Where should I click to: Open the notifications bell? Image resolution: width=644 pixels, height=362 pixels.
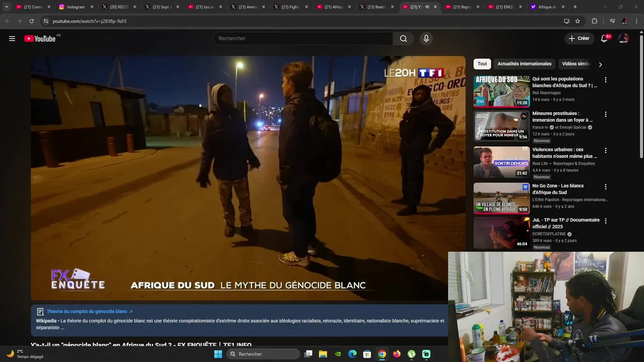[605, 39]
